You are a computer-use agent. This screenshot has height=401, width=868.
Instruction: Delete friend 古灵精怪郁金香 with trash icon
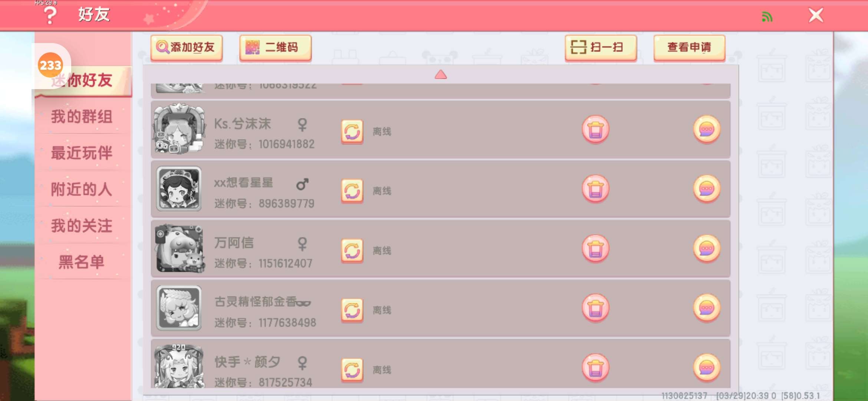[595, 308]
